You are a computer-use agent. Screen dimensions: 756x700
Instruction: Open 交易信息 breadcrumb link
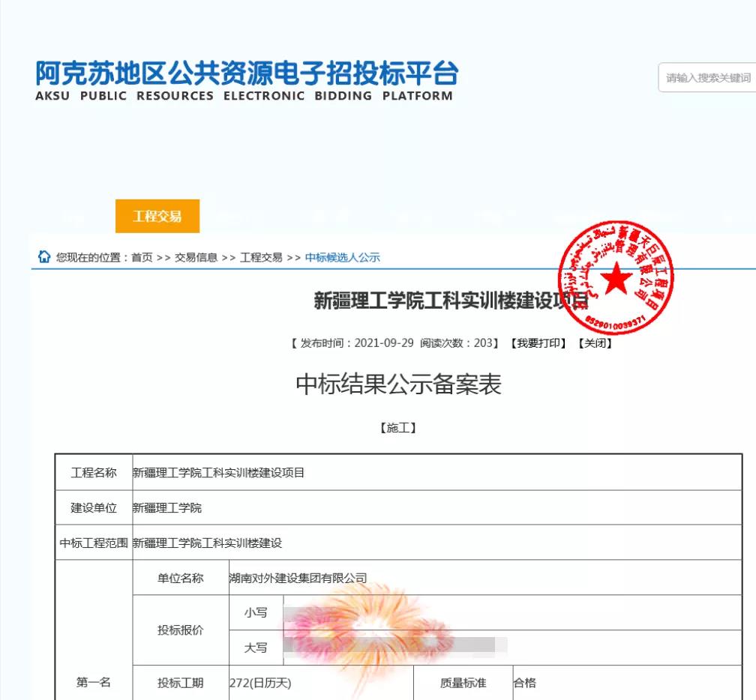[196, 258]
